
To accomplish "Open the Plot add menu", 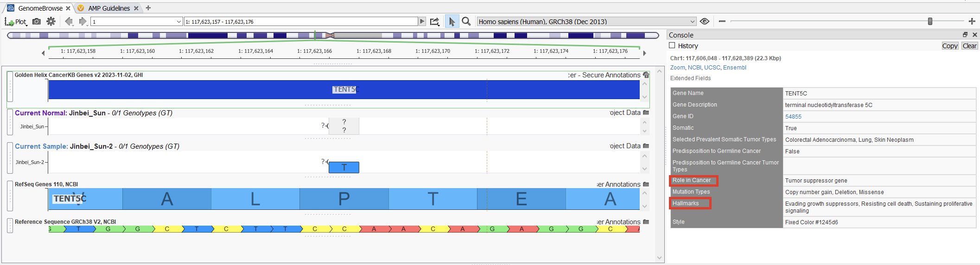I will (x=15, y=22).
